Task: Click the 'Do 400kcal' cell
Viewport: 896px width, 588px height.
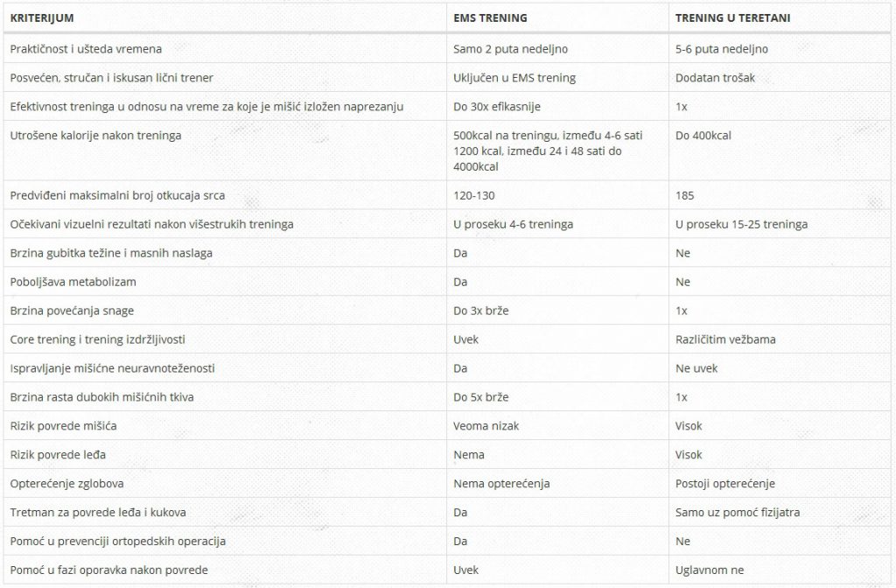Action: click(x=703, y=136)
